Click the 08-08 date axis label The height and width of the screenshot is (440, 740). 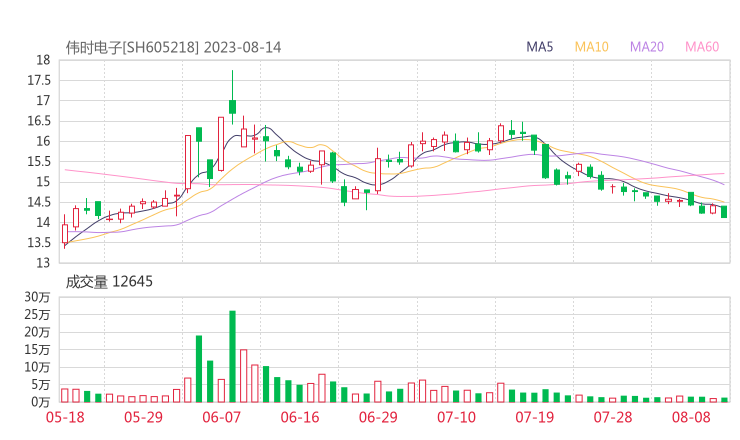click(x=691, y=417)
